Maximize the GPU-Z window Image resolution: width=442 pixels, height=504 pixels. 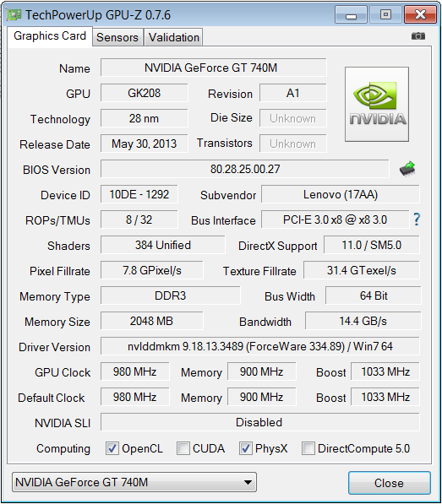pyautogui.click(x=385, y=14)
